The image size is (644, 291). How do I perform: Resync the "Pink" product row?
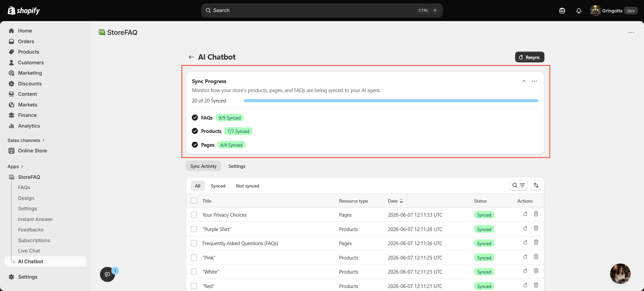pyautogui.click(x=525, y=257)
